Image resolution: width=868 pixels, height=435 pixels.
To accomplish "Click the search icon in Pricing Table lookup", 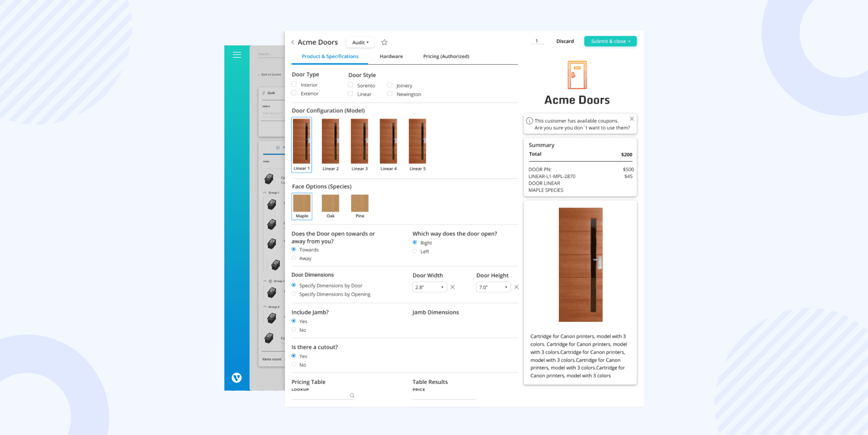I will (352, 396).
